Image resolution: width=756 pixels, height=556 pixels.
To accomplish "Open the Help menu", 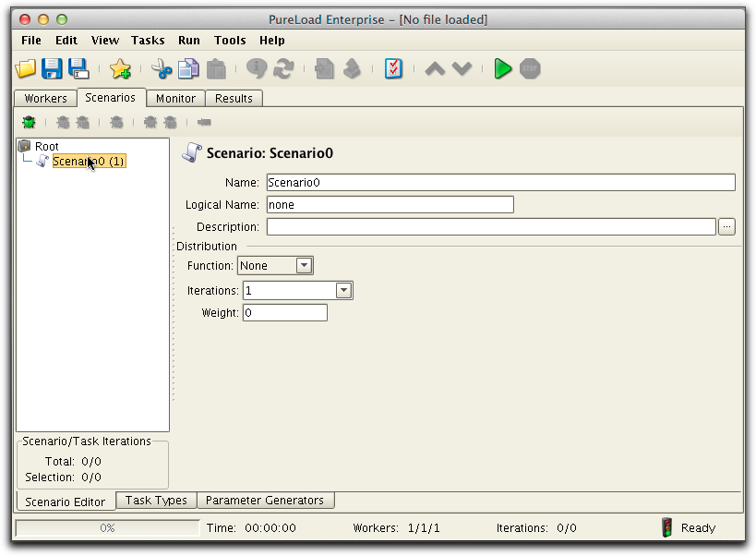I will pyautogui.click(x=272, y=40).
